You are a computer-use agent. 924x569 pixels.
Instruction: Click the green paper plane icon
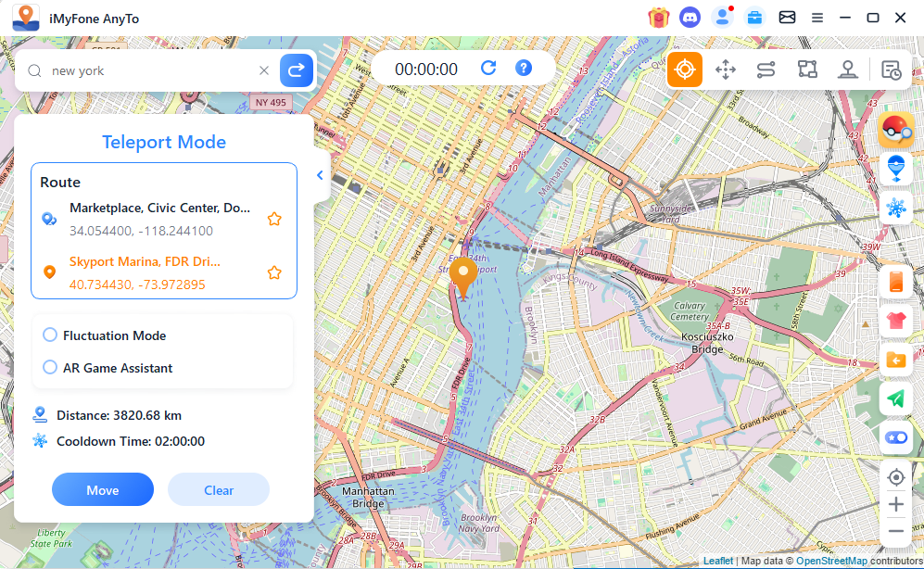[895, 398]
